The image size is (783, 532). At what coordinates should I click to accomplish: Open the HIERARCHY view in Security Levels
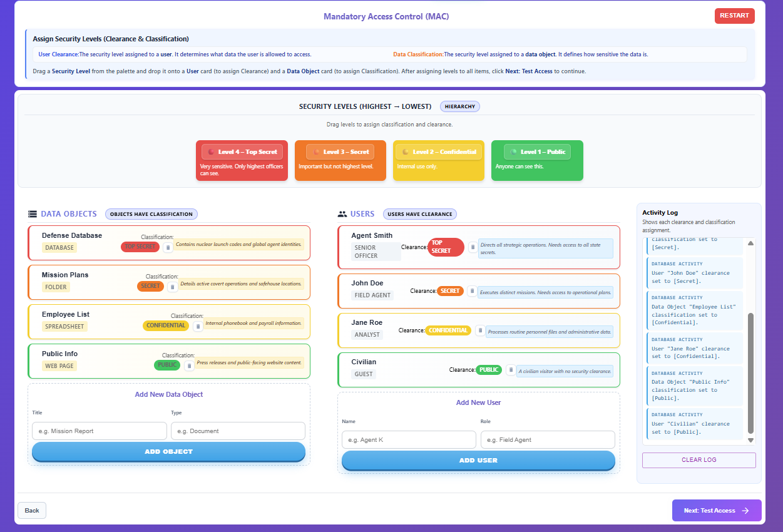point(460,106)
